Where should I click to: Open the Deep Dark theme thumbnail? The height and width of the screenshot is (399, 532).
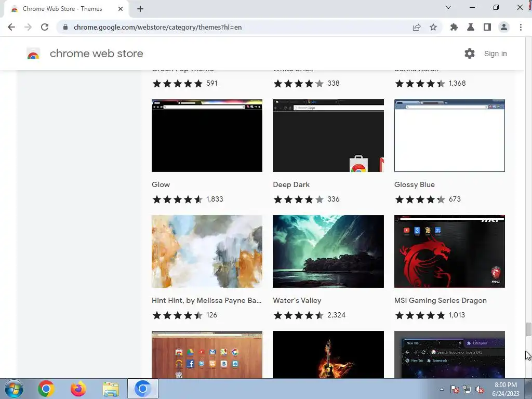tap(328, 136)
